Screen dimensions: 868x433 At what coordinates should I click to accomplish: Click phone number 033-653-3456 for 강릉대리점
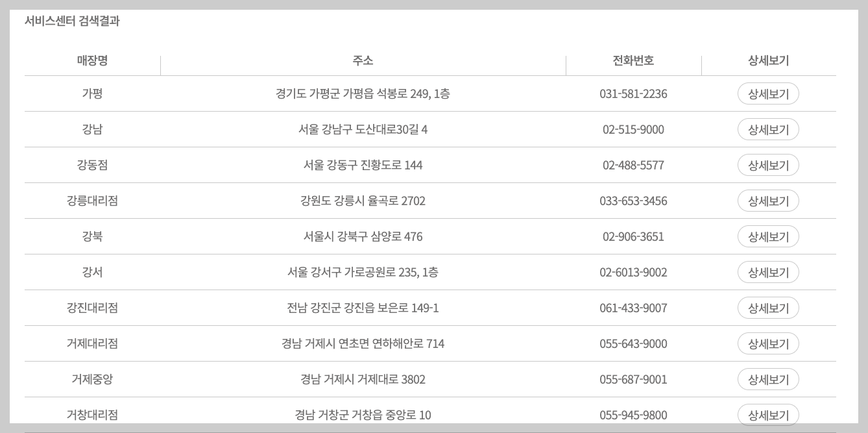pyautogui.click(x=634, y=201)
